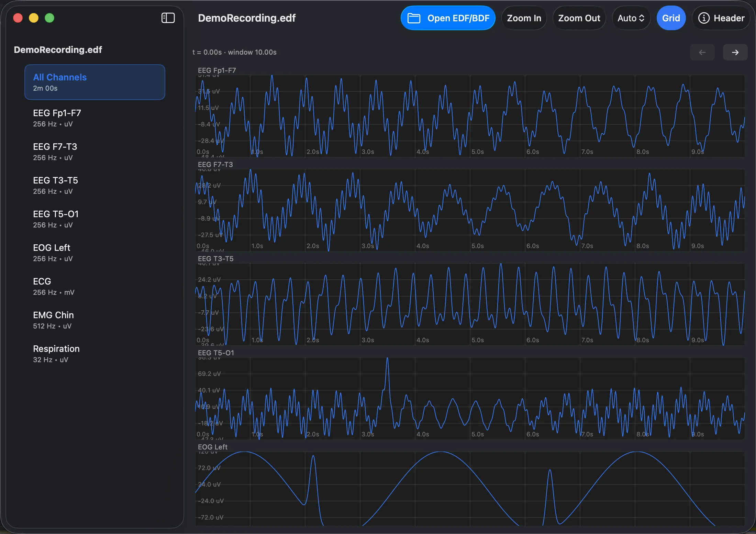Image resolution: width=756 pixels, height=534 pixels.
Task: Click the Zoom Out button
Action: tap(579, 18)
